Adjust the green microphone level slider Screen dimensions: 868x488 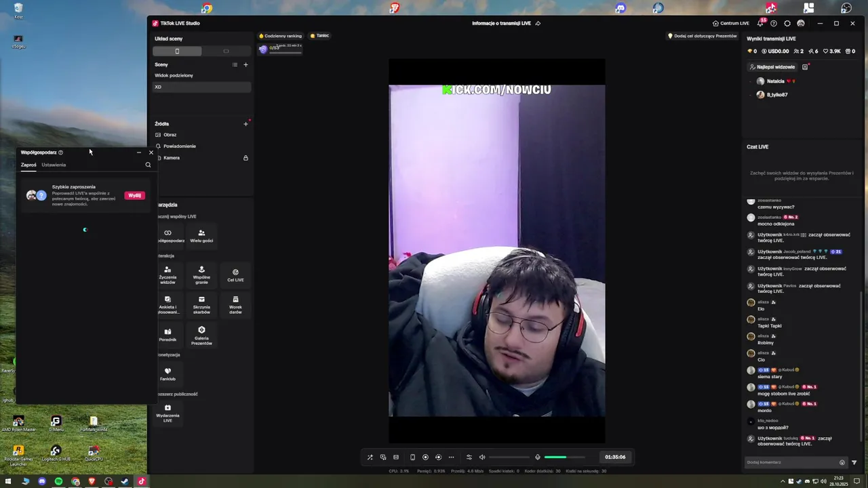564,457
